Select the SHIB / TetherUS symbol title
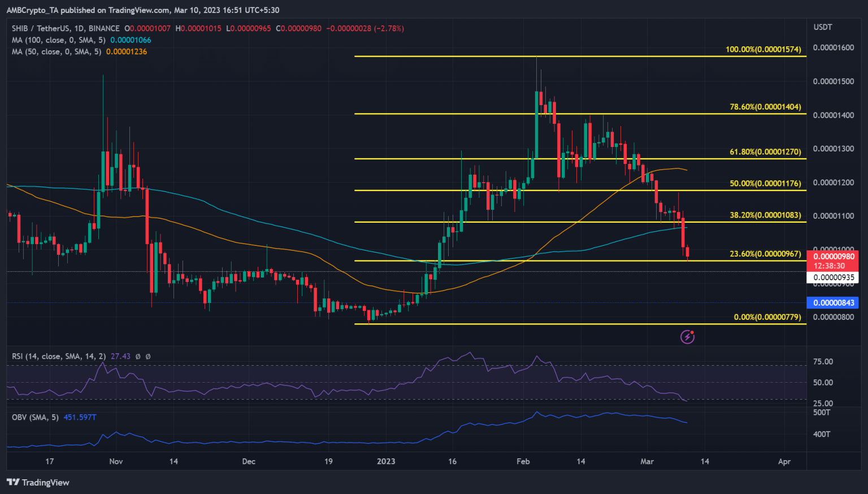Viewport: 868px width, 494px height. 66,28
